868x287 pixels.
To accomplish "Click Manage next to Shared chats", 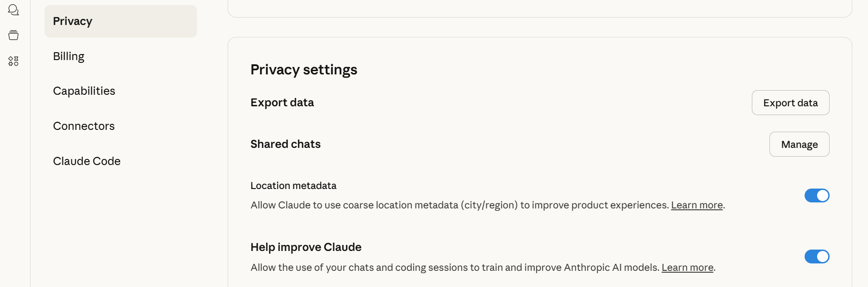I will point(799,144).
